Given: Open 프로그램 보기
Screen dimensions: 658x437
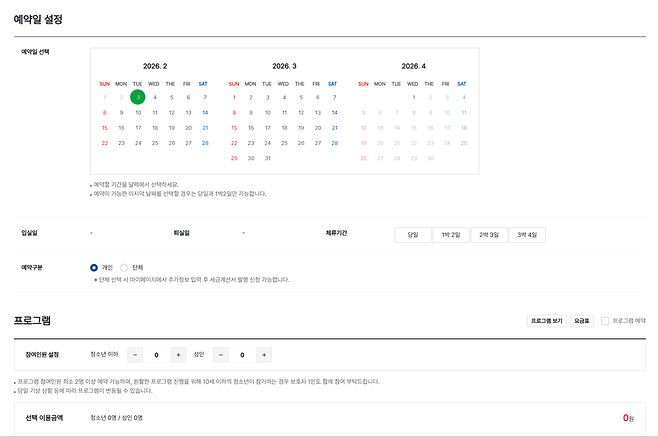Looking at the screenshot, I should (x=547, y=321).
